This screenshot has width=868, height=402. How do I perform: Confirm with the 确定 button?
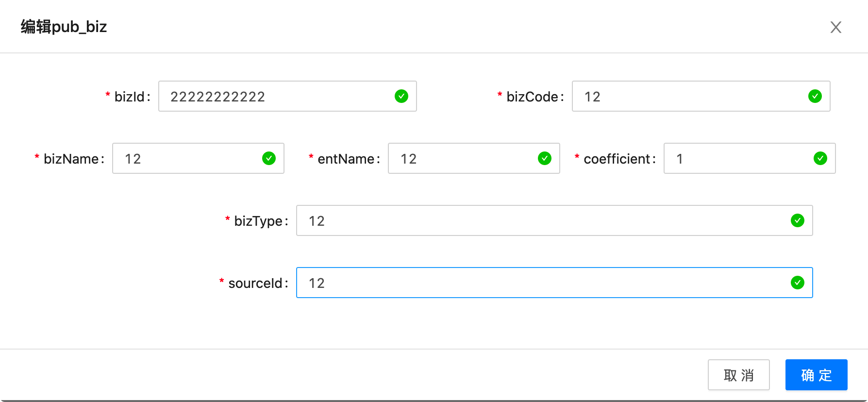tap(817, 375)
